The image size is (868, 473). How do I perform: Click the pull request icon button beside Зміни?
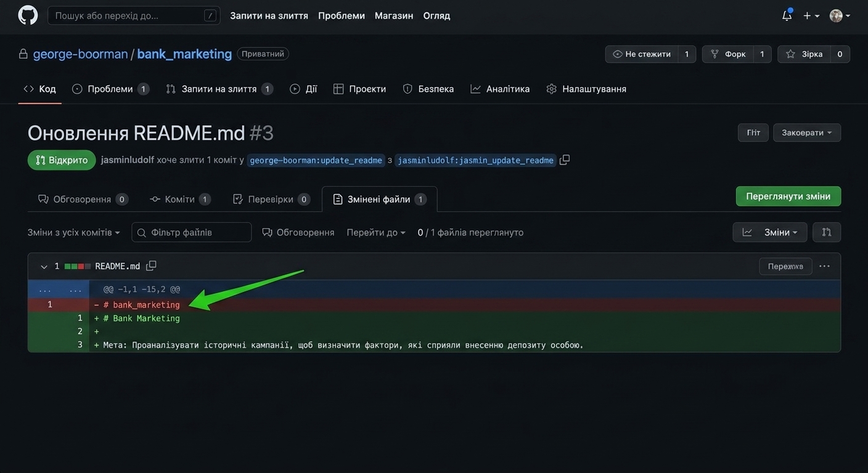pyautogui.click(x=827, y=232)
